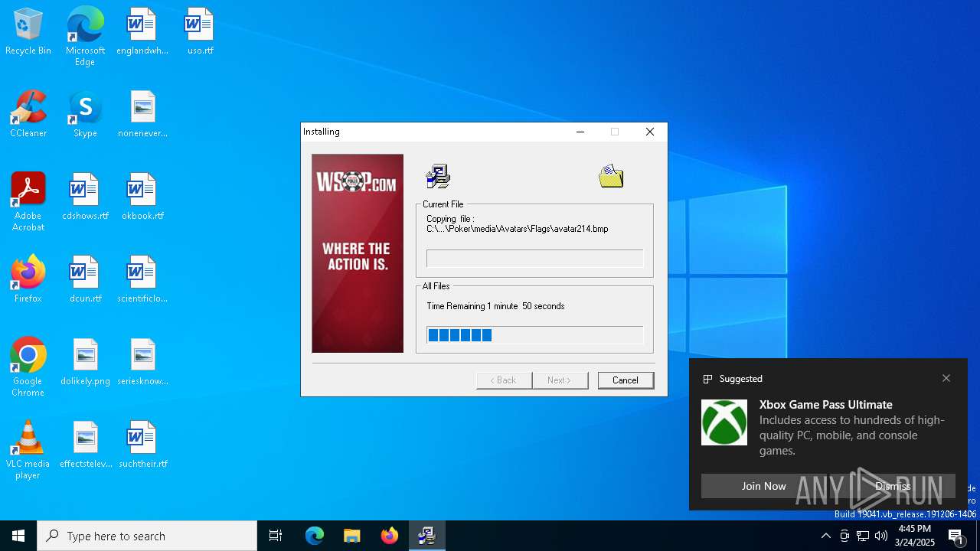Open File Explorer from taskbar
The width and height of the screenshot is (980, 551).
[x=352, y=536]
